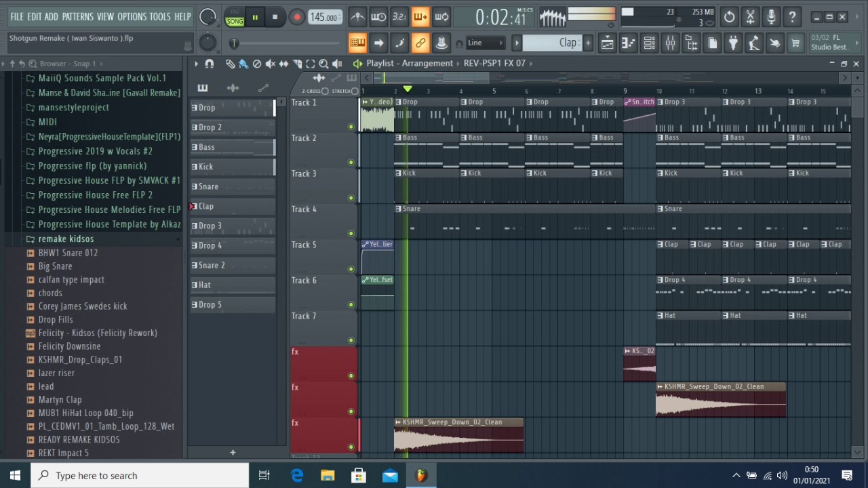Viewport: 868px width, 488px height.
Task: Toggle the link/multilink controllers icon
Action: (x=420, y=43)
